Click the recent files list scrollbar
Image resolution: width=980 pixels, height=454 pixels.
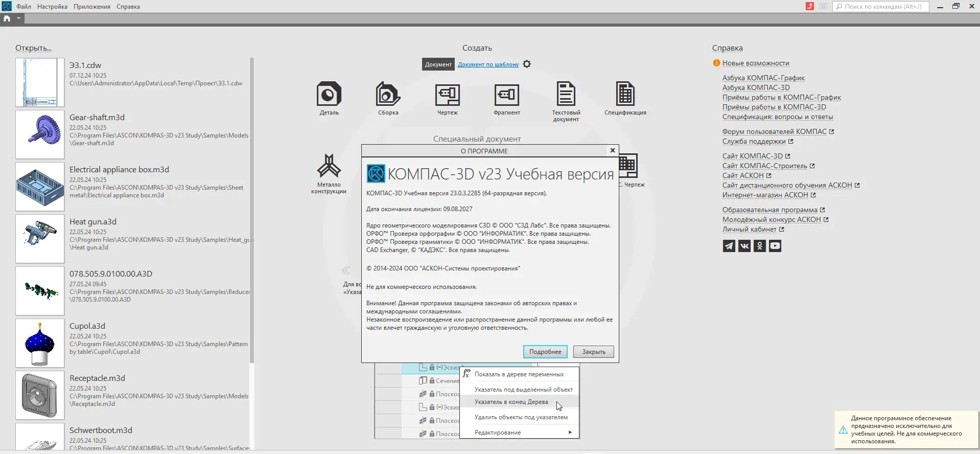[x=252, y=211]
